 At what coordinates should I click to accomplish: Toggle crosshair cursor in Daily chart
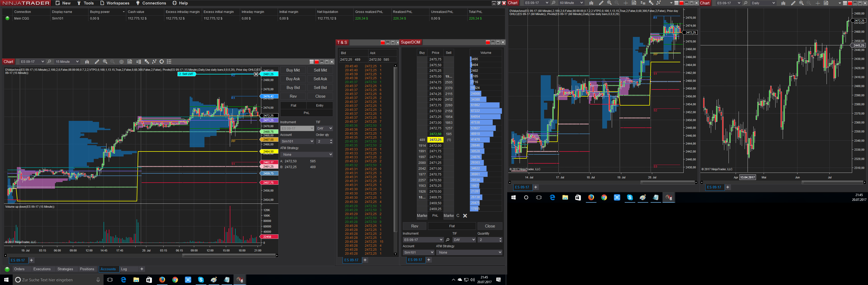(818, 3)
